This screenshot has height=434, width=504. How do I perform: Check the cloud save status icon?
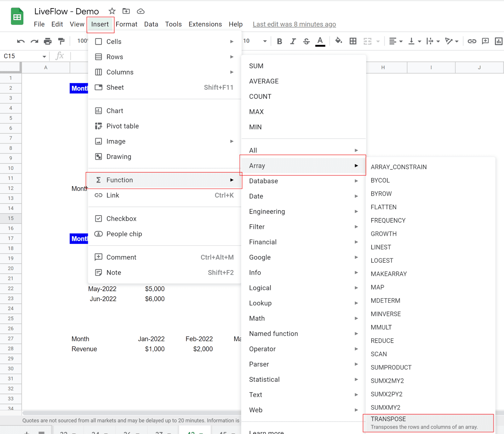point(140,11)
